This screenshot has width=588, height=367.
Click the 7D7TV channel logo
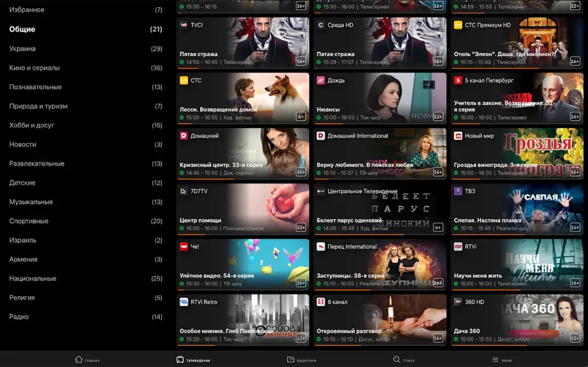point(184,191)
